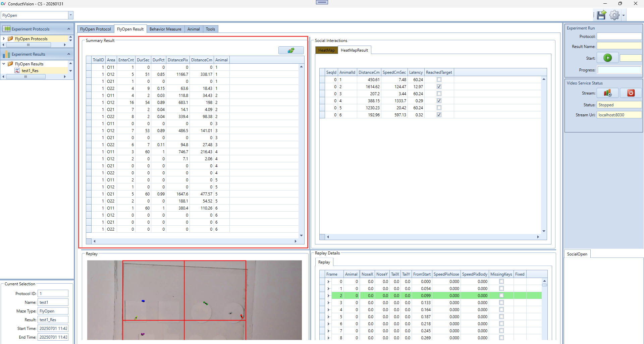
Task: Switch to the Behavior Measure tab
Action: coord(165,29)
